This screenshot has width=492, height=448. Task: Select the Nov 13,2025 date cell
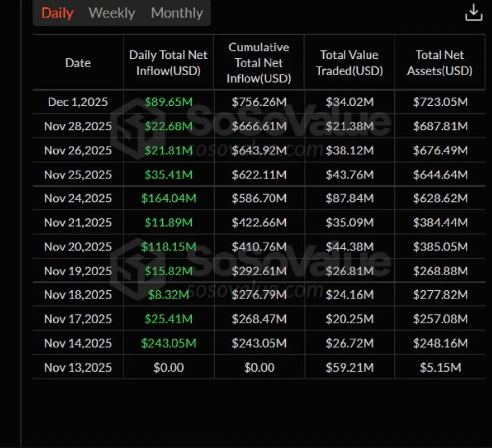pyautogui.click(x=78, y=367)
